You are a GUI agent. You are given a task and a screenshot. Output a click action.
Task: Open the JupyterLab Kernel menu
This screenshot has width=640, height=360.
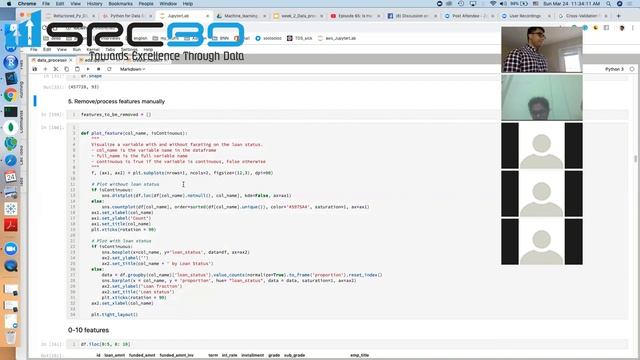point(93,49)
